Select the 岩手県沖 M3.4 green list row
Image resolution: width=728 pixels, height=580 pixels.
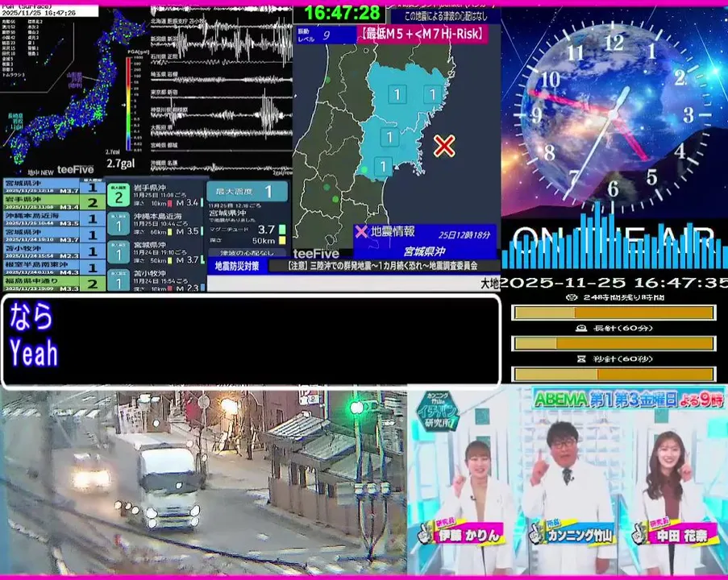tap(54, 202)
